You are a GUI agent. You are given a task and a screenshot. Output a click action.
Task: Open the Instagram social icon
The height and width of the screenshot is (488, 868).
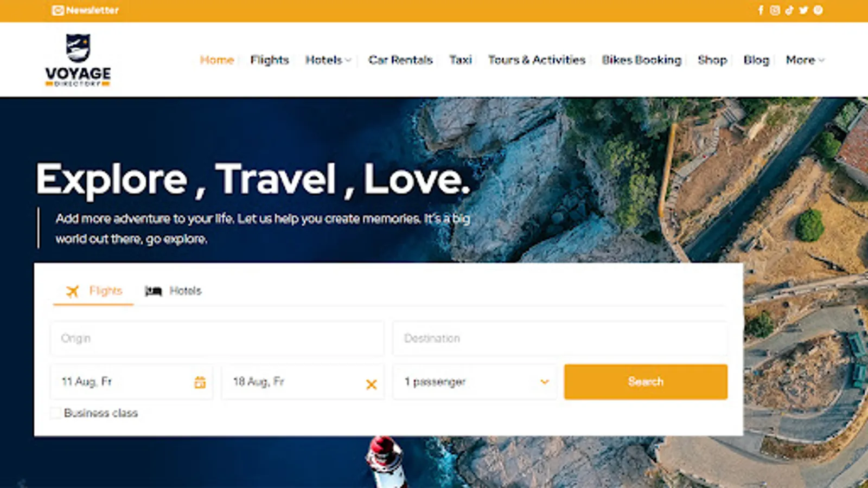[775, 10]
